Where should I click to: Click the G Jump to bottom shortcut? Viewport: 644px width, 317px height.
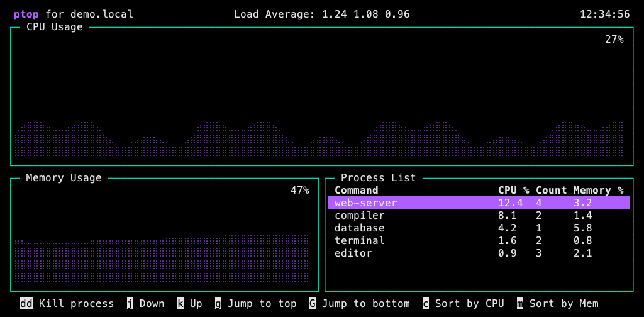(359, 303)
